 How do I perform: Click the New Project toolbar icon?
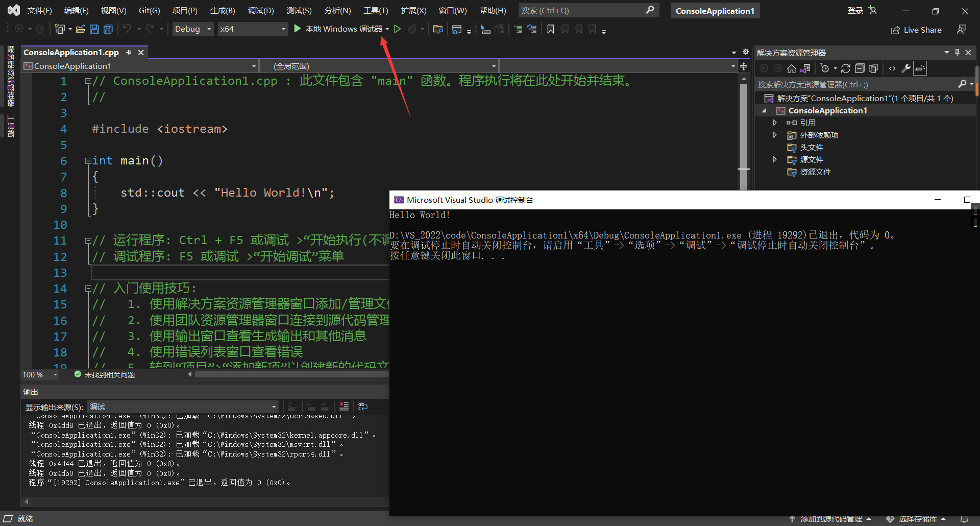click(60, 29)
